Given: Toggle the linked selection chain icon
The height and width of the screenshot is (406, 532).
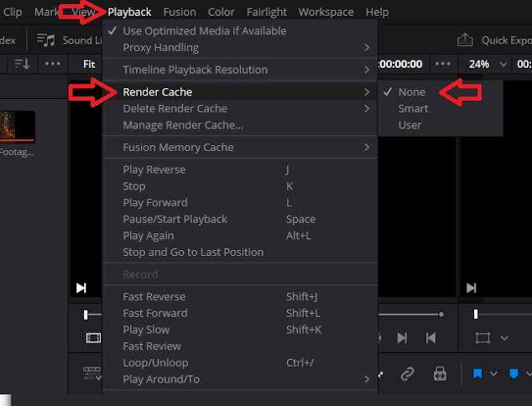Looking at the screenshot, I should pyautogui.click(x=408, y=374).
